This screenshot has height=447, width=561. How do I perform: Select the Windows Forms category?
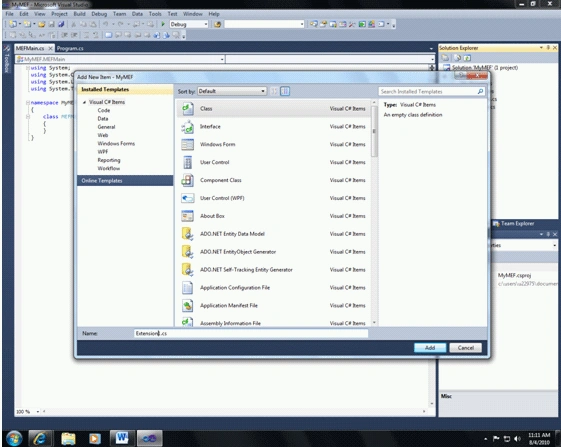coord(116,144)
